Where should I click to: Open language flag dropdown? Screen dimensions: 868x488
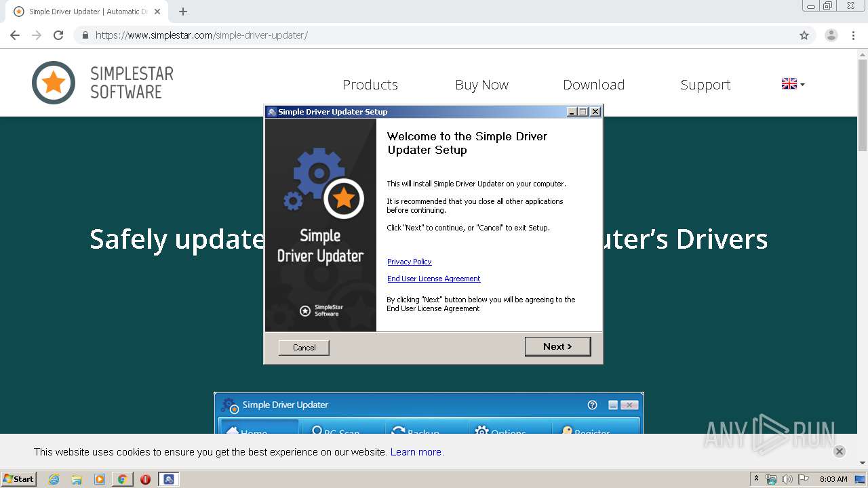point(793,84)
